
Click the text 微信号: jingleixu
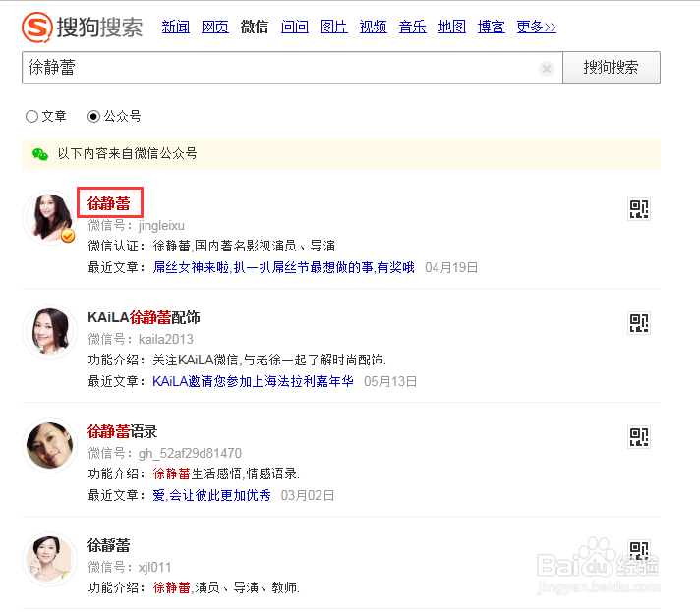coord(136,225)
